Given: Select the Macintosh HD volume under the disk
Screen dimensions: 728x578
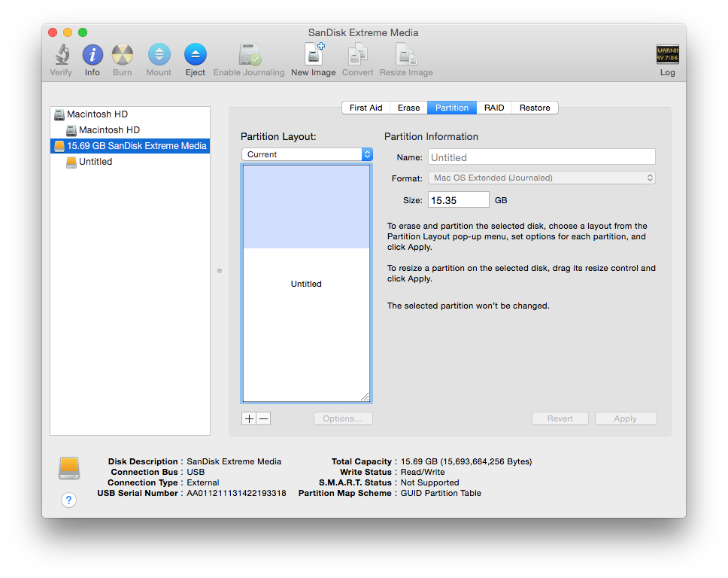Looking at the screenshot, I should (x=130, y=130).
